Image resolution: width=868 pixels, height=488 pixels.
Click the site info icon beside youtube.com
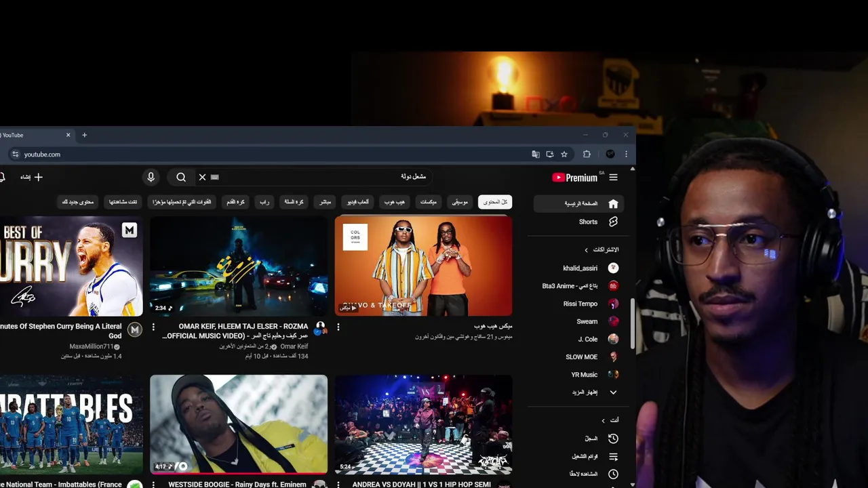tap(16, 155)
